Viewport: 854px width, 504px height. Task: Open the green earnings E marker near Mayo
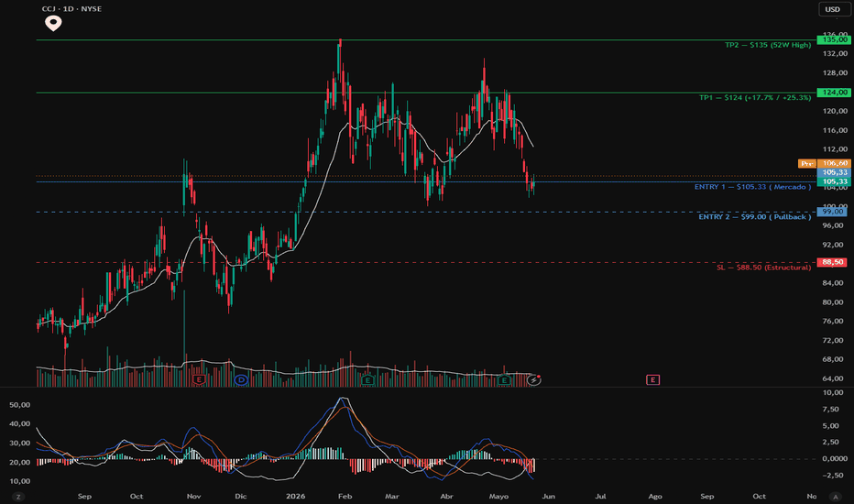[504, 379]
